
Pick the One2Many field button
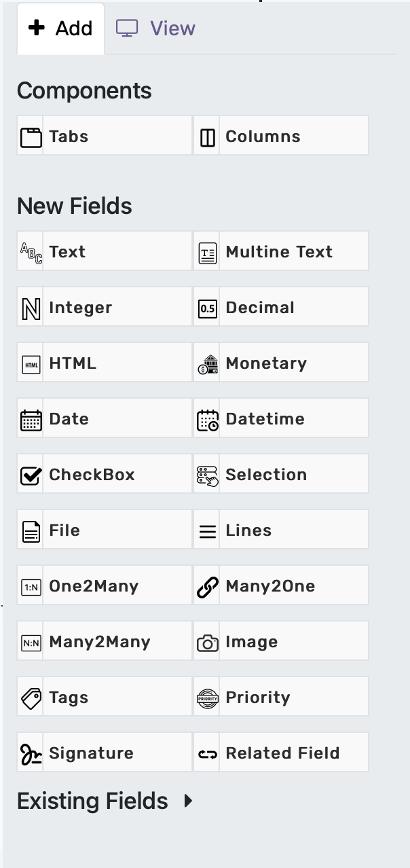click(x=105, y=586)
